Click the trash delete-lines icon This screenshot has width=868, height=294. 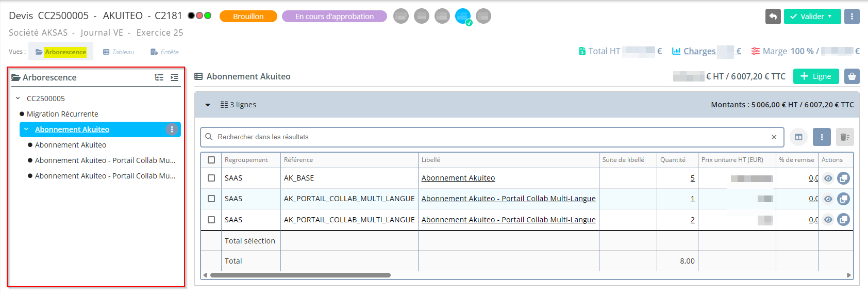tap(845, 137)
